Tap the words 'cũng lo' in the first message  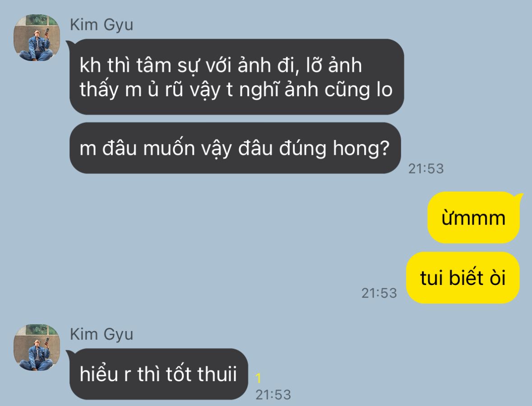359,90
